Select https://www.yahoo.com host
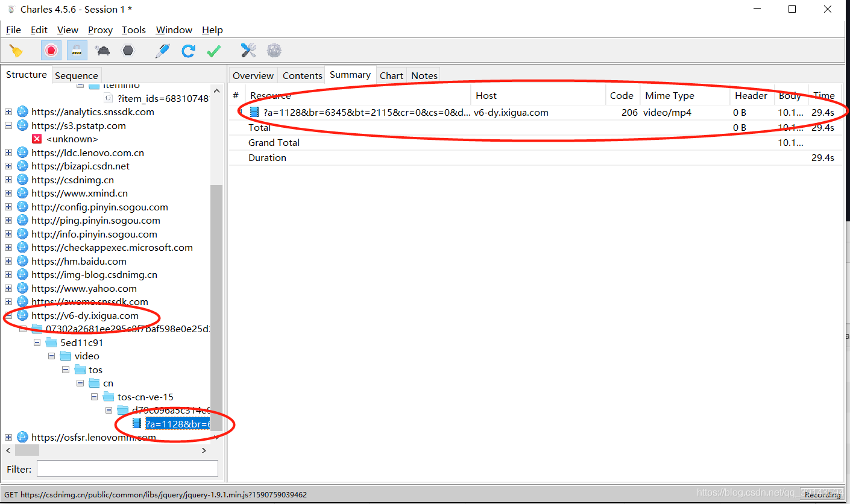The width and height of the screenshot is (850, 504). pos(84,288)
